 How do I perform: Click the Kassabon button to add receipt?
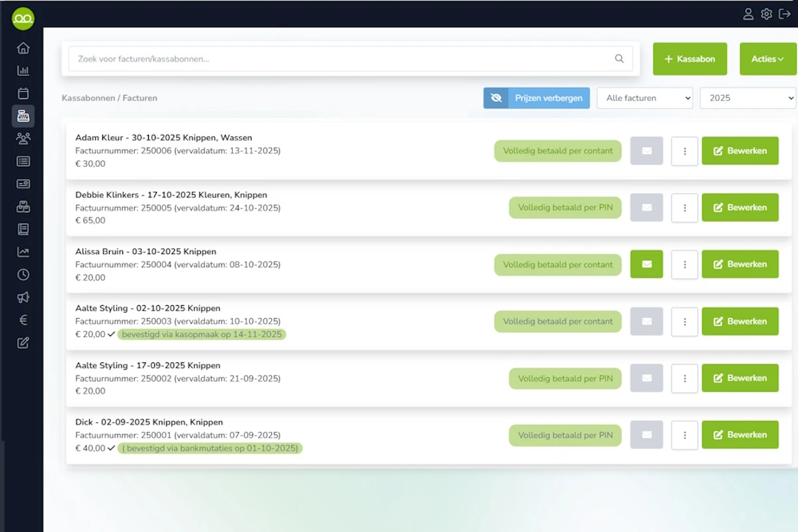[x=690, y=59]
